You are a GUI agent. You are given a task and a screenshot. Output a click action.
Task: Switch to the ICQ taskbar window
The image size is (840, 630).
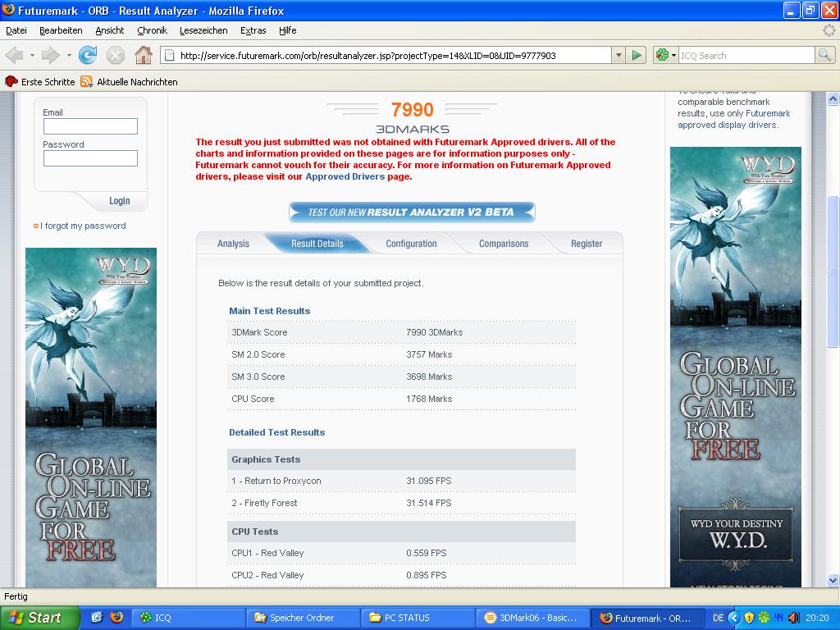coord(188,618)
